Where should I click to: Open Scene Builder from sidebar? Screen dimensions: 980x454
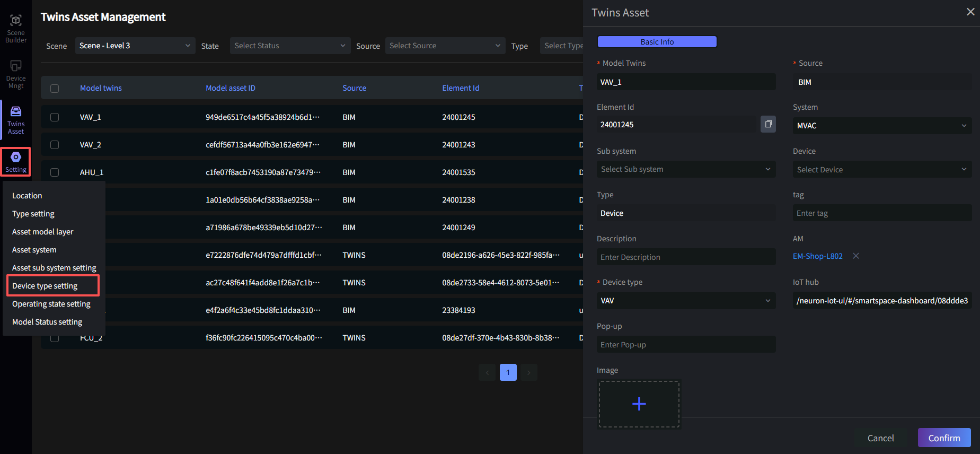tap(16, 28)
